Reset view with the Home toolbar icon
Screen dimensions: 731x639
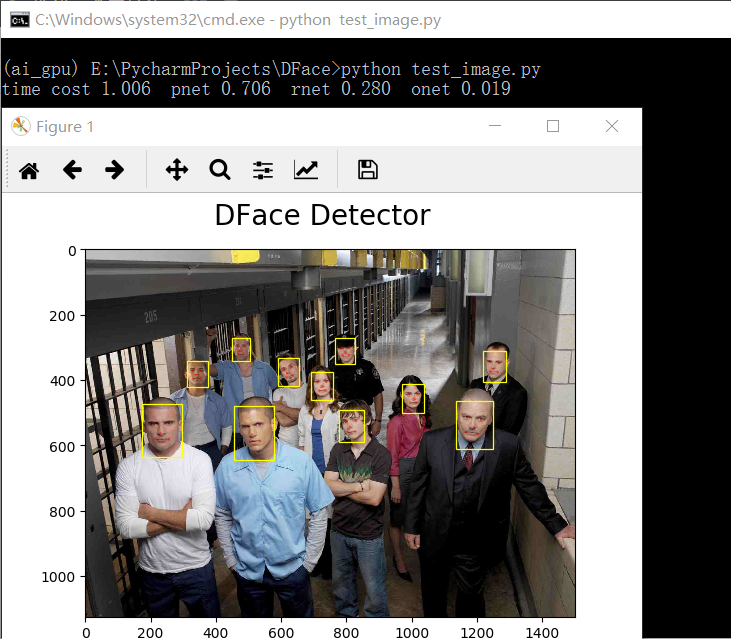click(29, 170)
